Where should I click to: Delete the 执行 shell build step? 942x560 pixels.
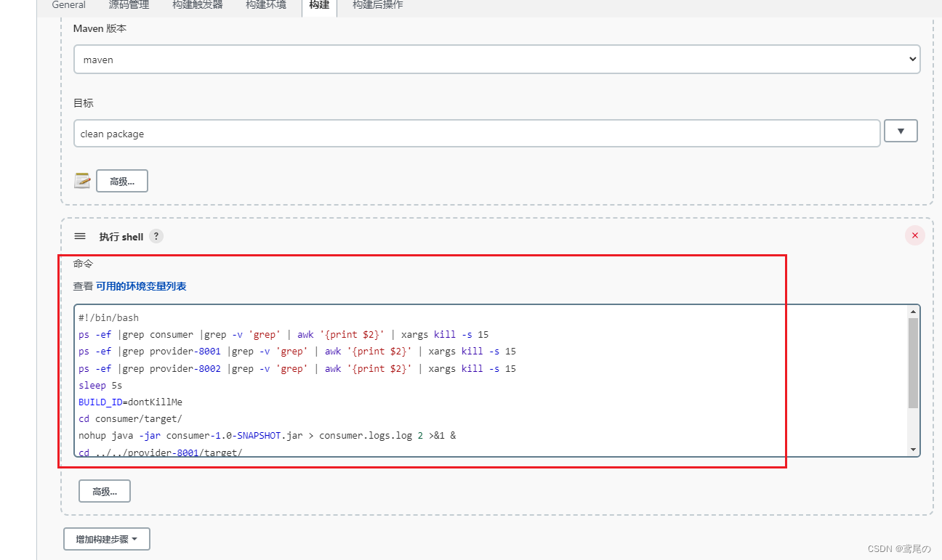pos(914,235)
